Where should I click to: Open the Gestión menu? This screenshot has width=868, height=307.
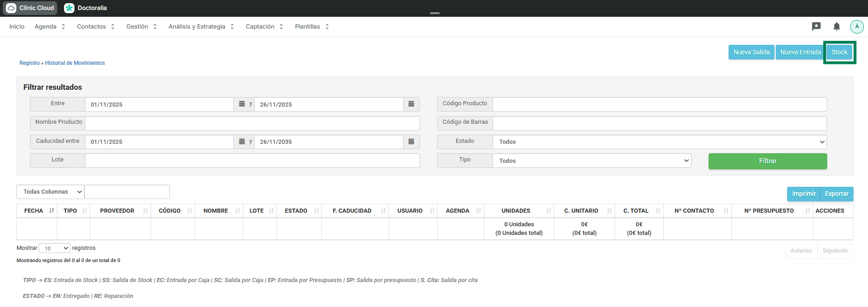click(x=141, y=27)
